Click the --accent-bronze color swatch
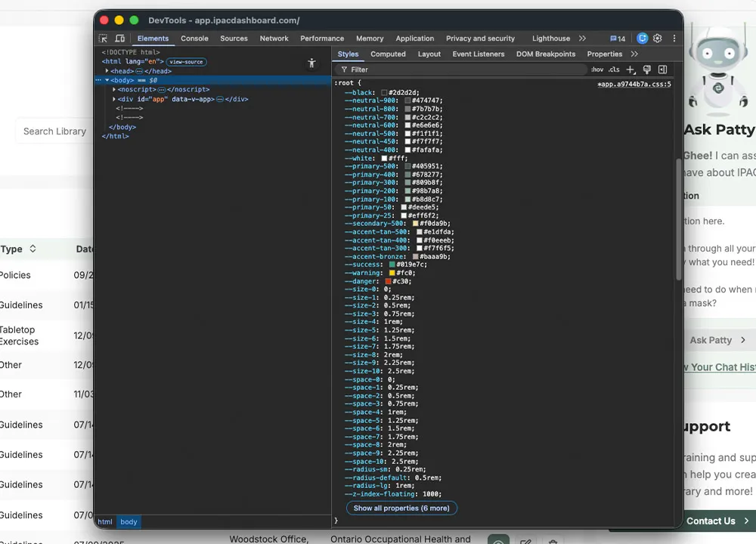756x544 pixels. [415, 257]
